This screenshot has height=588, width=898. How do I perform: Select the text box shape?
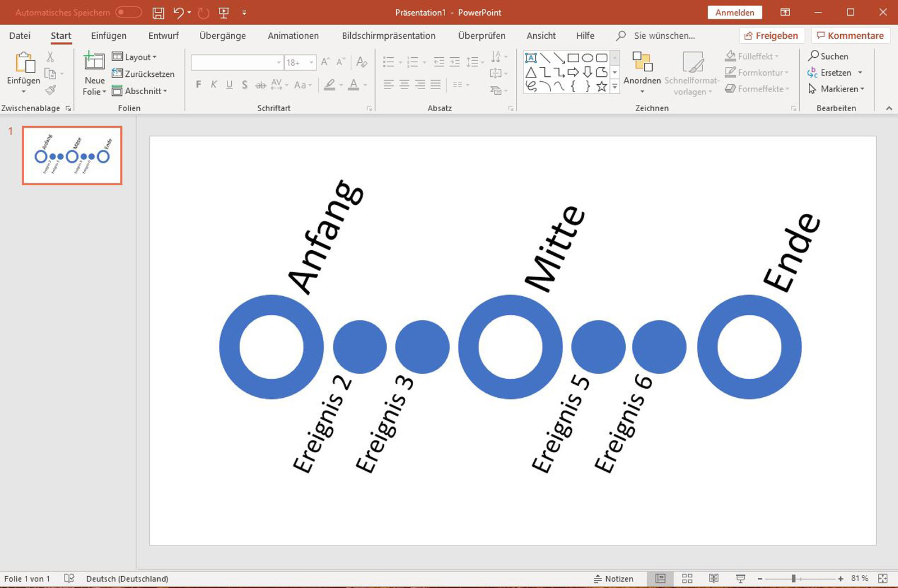pos(531,58)
